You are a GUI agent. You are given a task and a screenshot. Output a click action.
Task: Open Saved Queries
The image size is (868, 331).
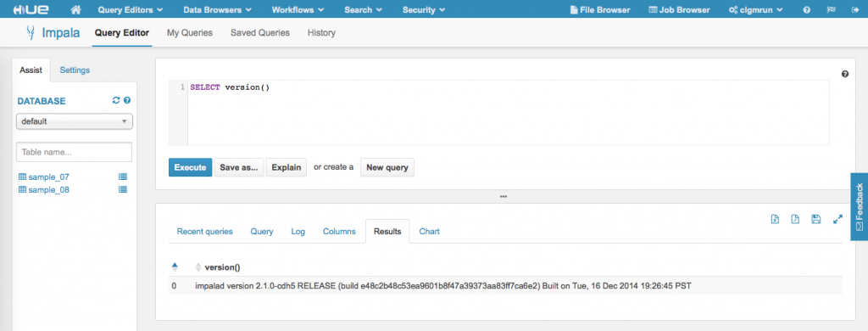[260, 33]
